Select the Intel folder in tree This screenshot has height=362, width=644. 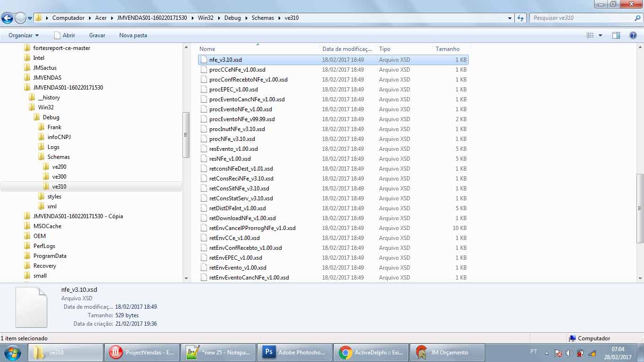[39, 58]
